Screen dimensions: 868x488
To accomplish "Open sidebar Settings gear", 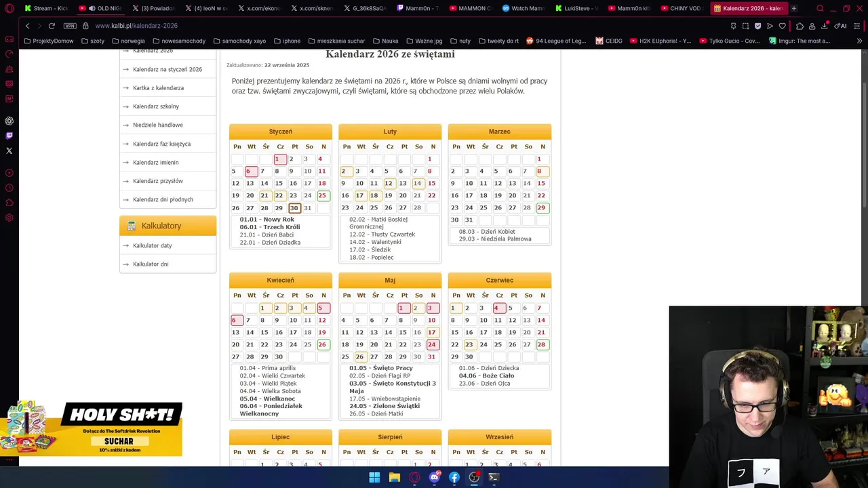I will [x=9, y=218].
